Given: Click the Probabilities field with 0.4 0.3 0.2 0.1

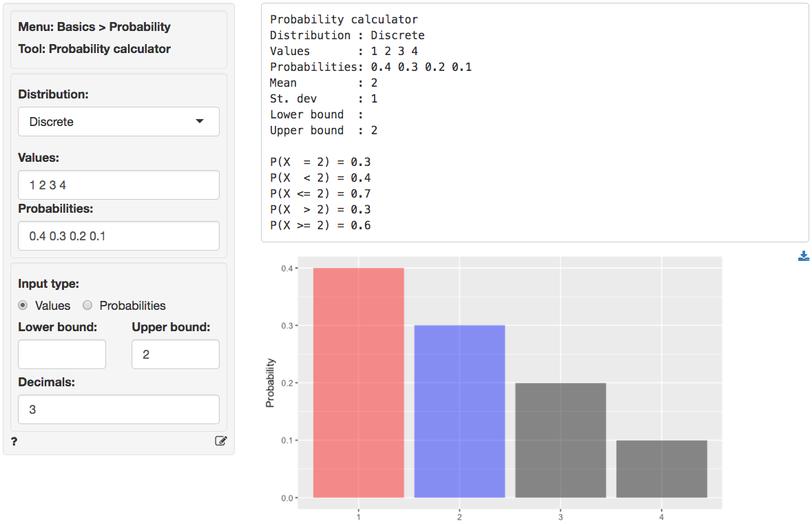Looking at the screenshot, I should [x=118, y=236].
